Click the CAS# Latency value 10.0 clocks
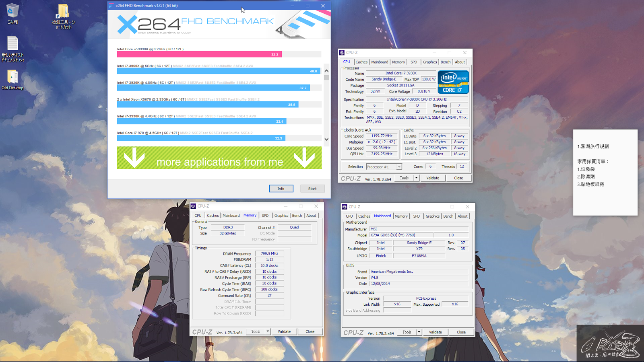The width and height of the screenshot is (644, 362). pos(270,265)
